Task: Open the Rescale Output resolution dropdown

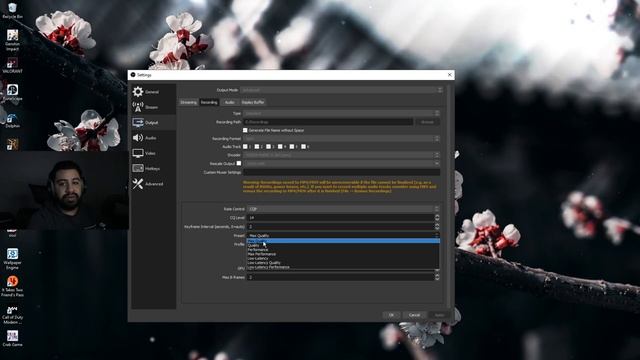Action: 342,163
